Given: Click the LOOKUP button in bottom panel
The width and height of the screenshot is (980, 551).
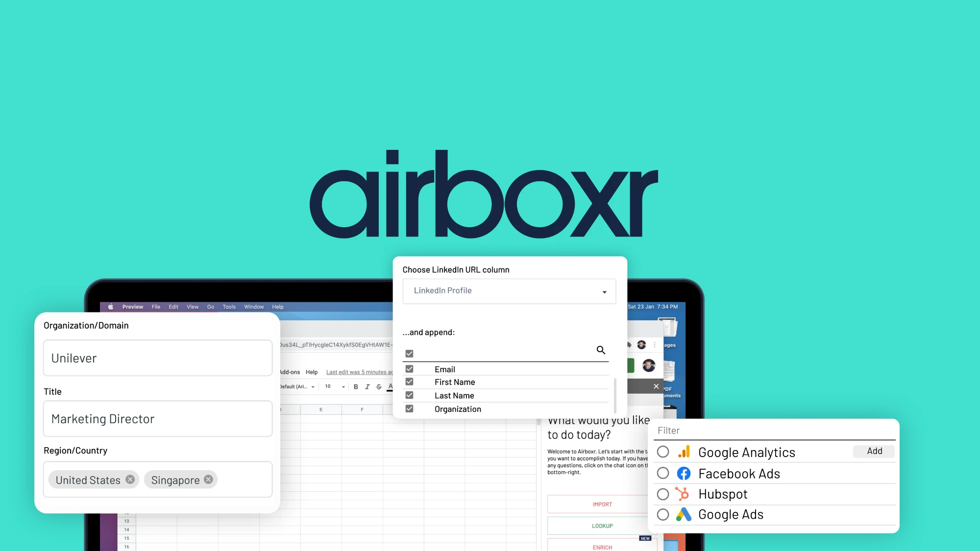Looking at the screenshot, I should pos(602,526).
